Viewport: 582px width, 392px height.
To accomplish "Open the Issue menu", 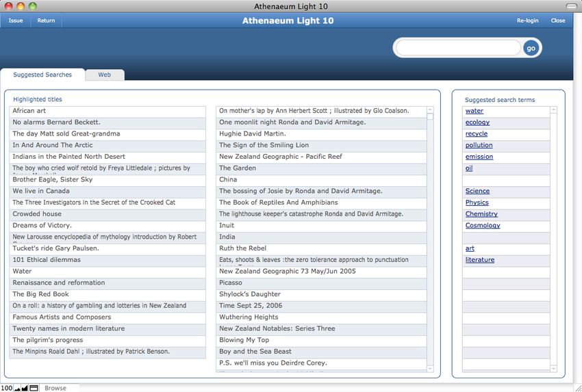I will click(16, 21).
